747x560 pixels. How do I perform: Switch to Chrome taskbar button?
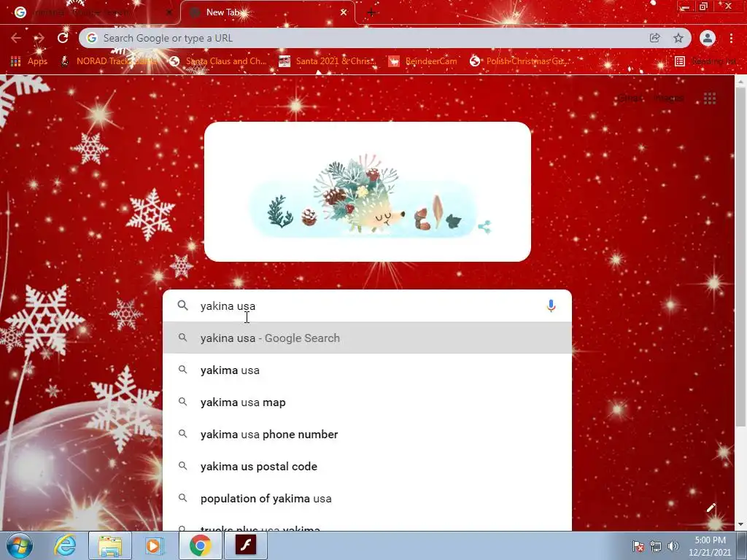[200, 545]
